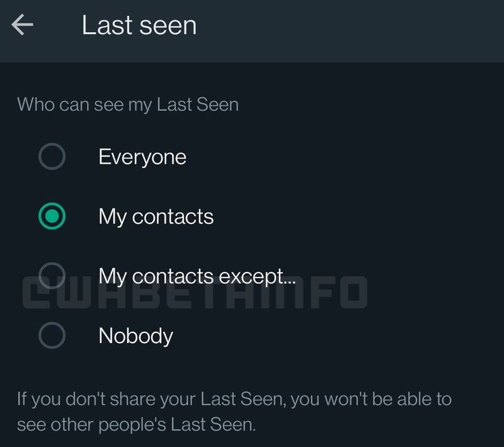The height and width of the screenshot is (447, 504).
Task: Click the Who can see my Last Seen heading
Action: [x=128, y=105]
